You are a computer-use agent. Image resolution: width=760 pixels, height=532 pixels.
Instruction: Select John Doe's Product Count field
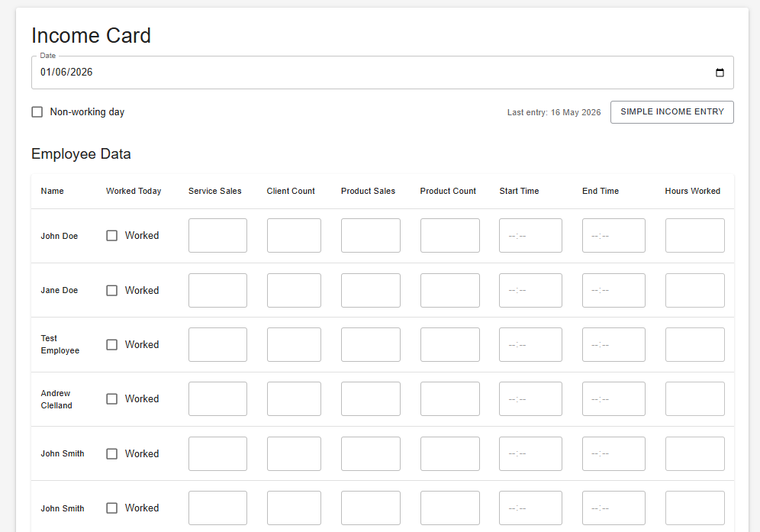(x=449, y=236)
